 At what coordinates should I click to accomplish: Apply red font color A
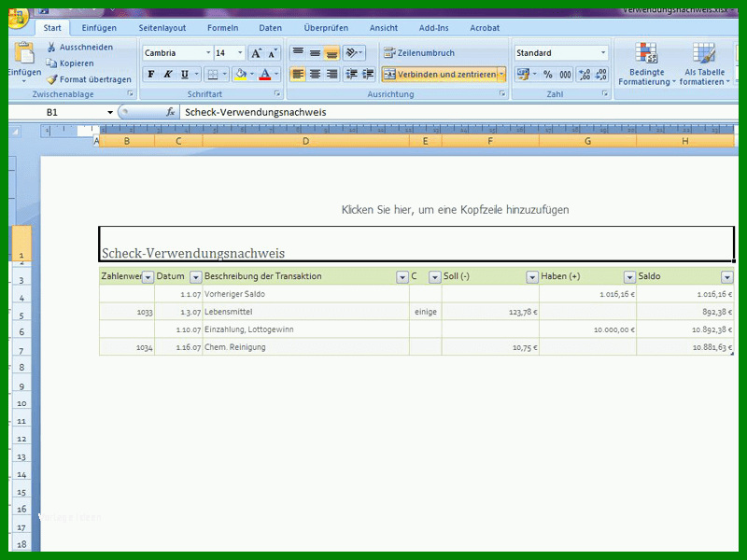265,75
